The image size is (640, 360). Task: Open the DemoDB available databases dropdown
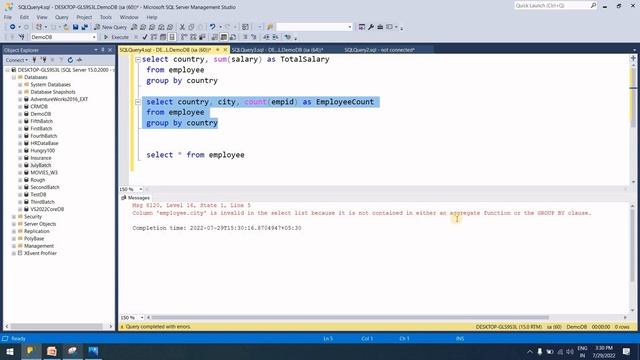[94, 37]
